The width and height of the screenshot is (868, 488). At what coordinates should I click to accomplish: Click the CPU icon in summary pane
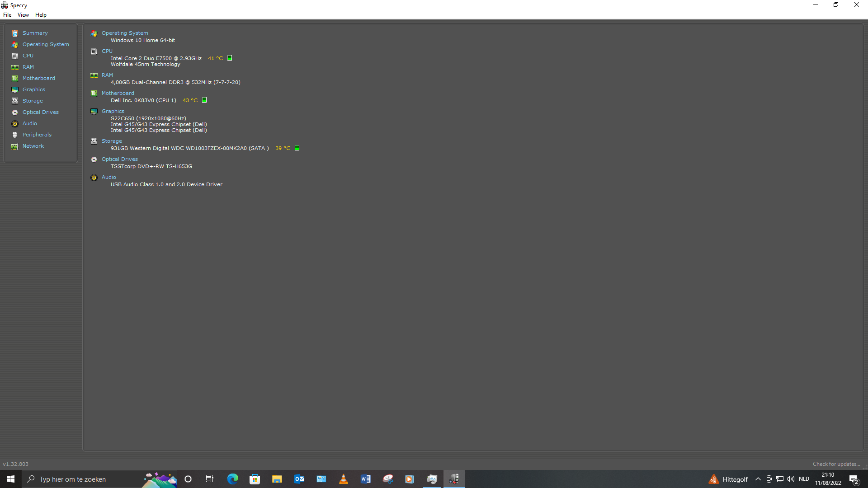tap(94, 51)
